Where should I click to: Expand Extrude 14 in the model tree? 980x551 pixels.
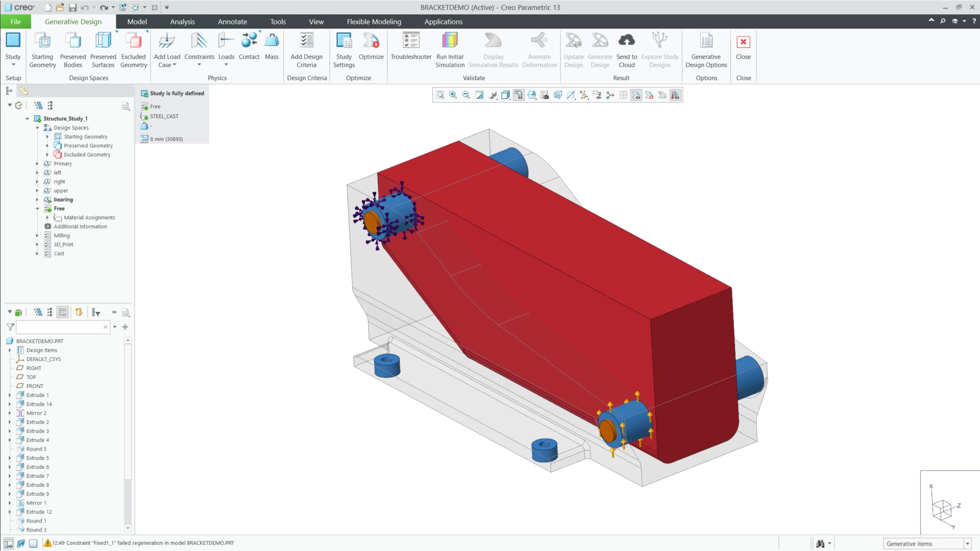click(x=10, y=404)
